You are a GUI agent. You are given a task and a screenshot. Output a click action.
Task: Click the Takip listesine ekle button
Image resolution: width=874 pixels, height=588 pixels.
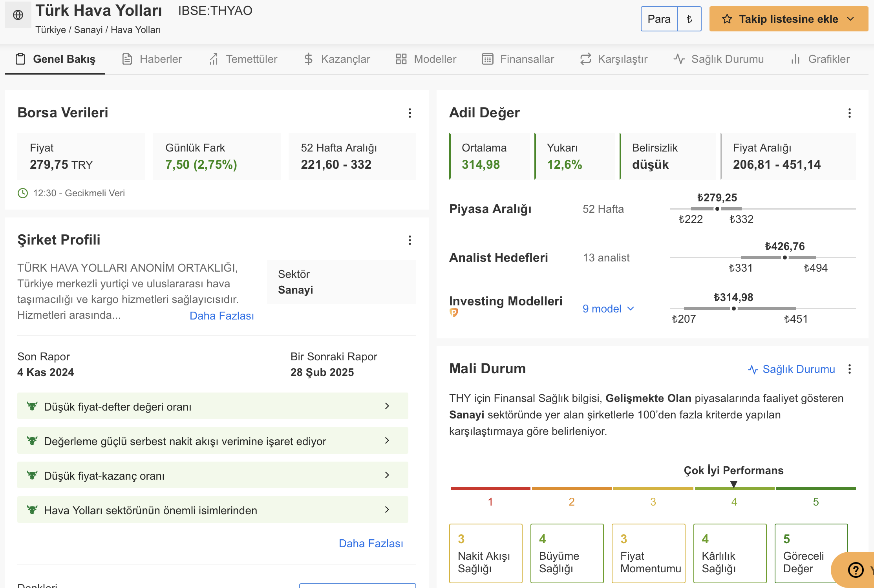pos(788,19)
